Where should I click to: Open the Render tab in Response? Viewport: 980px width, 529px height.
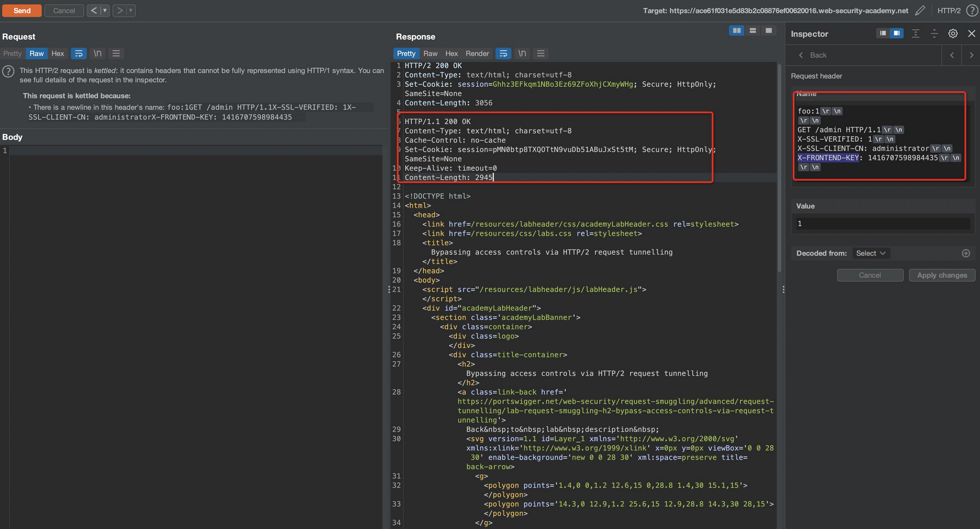click(x=477, y=54)
